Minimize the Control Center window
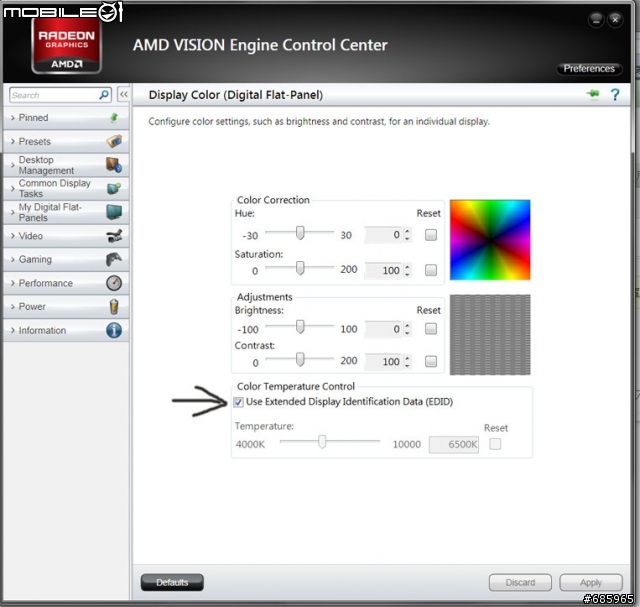This screenshot has width=640, height=607. (x=596, y=19)
